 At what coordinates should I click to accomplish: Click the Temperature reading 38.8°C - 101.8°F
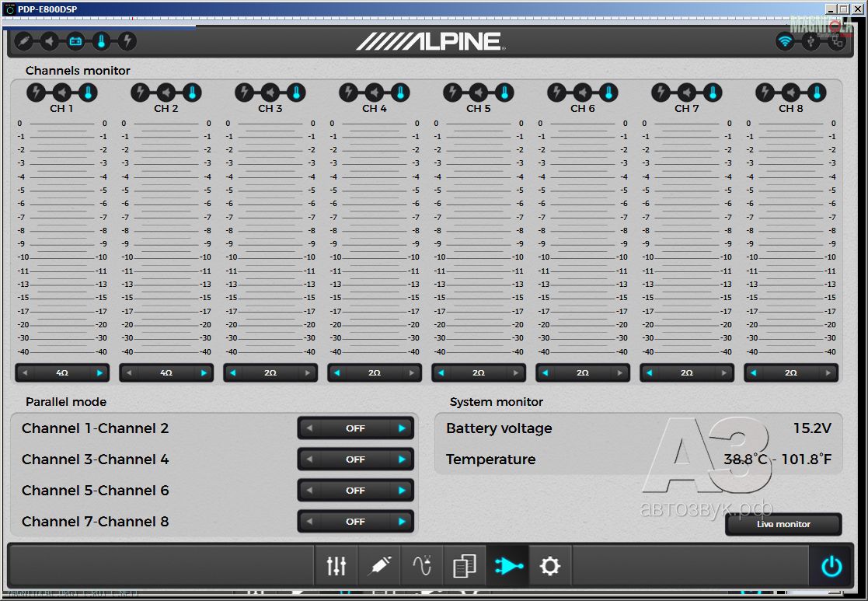point(777,459)
